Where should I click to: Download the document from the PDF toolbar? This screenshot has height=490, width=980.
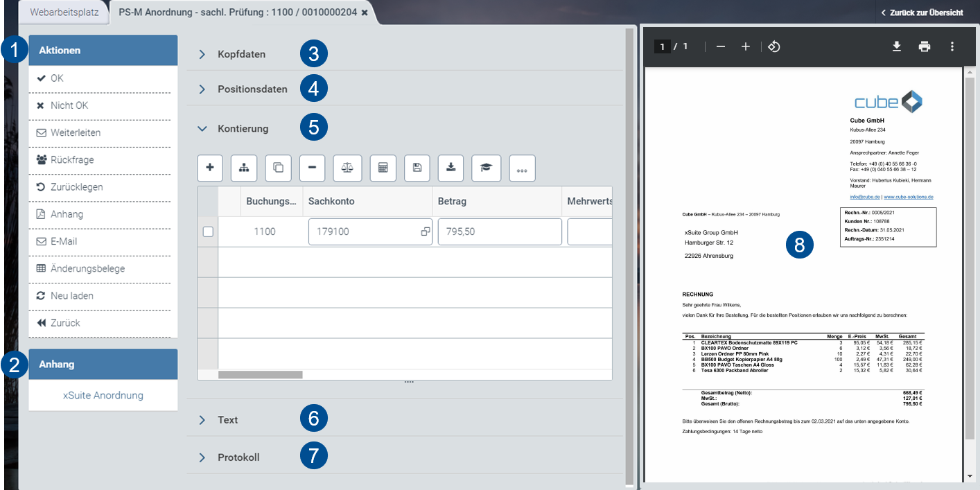898,46
